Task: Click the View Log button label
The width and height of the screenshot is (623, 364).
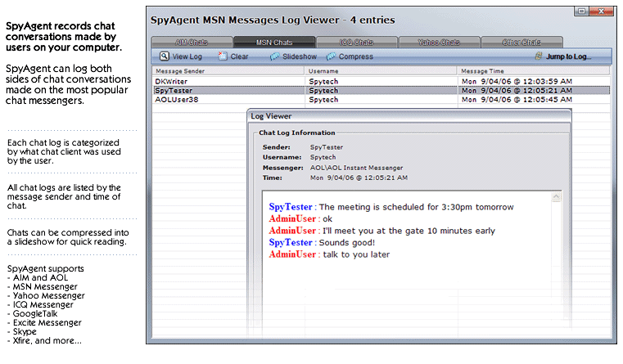Action: pos(187,56)
